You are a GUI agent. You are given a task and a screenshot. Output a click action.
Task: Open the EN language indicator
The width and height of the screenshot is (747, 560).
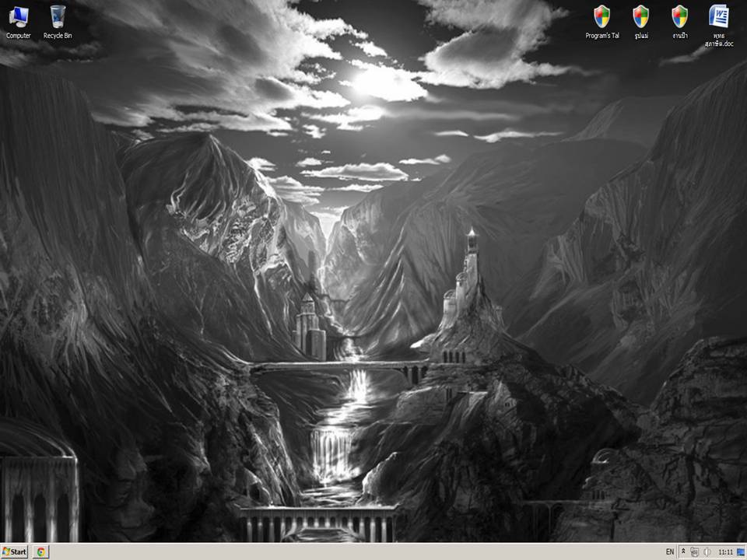(x=670, y=552)
